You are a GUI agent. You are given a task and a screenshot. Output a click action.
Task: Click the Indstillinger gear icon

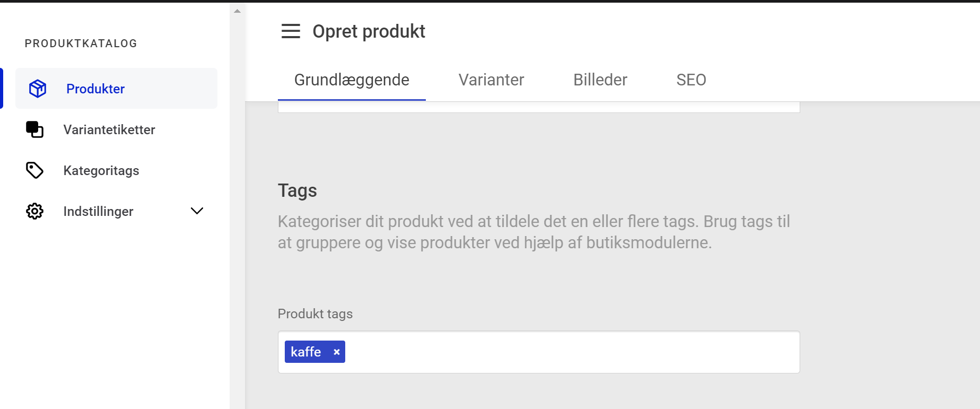34,211
